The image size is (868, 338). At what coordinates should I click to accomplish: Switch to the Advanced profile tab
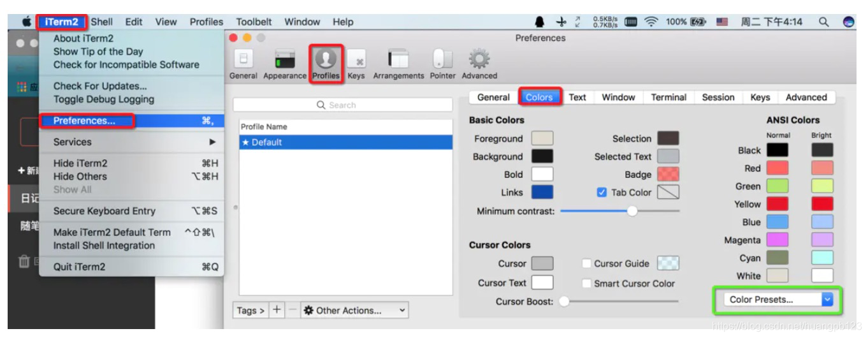click(806, 98)
